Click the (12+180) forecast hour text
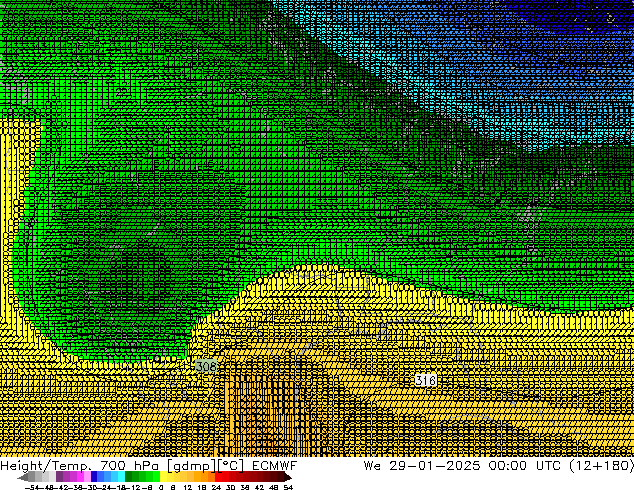This screenshot has height=490, width=634. pyautogui.click(x=601, y=466)
